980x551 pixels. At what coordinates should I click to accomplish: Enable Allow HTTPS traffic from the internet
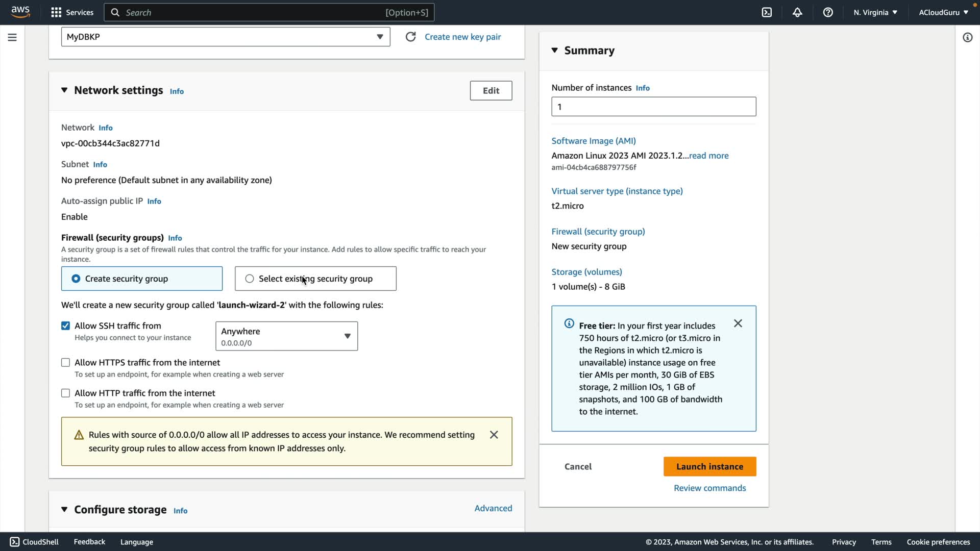[x=65, y=362]
